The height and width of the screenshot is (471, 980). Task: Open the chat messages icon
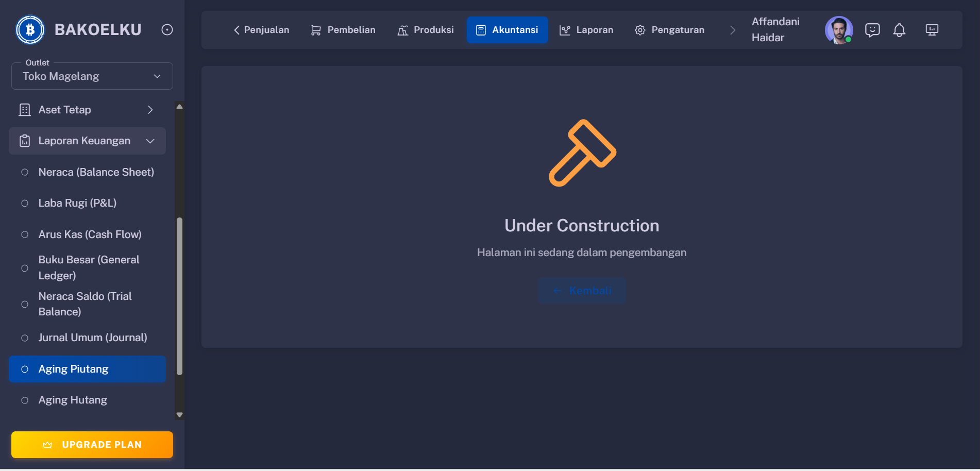tap(872, 30)
